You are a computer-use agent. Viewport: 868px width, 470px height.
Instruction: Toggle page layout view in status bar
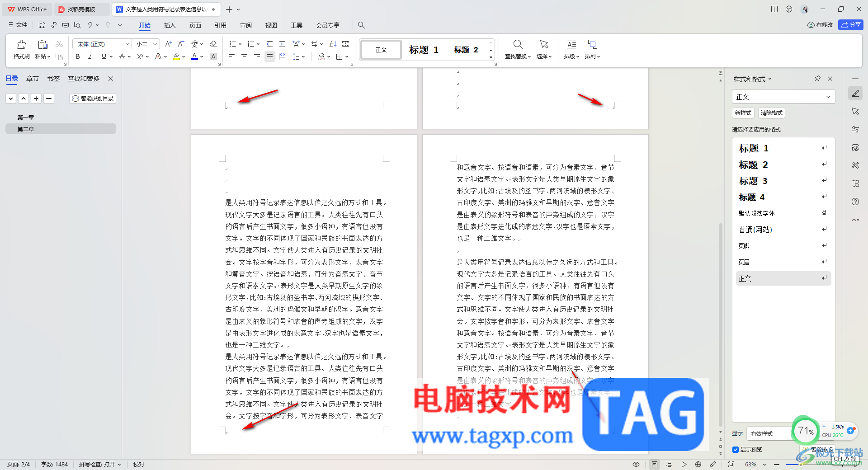655,464
